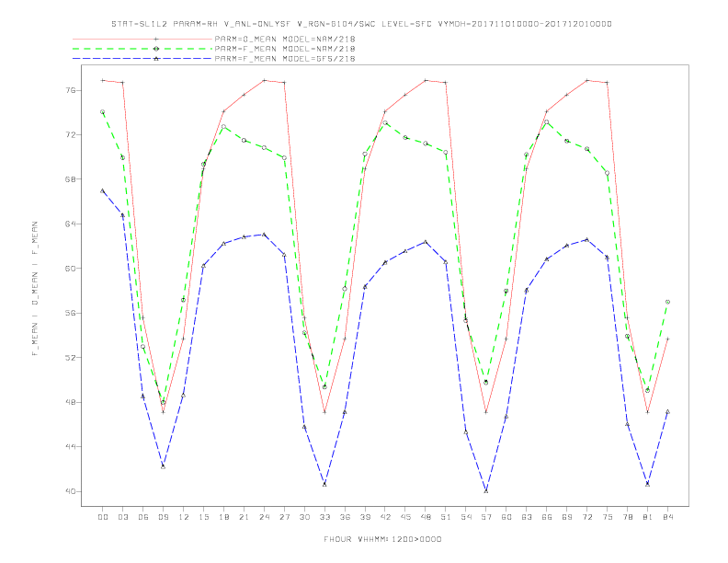728x563 pixels.
Task: Click the blue dashed legend line sample
Action: 142,59
